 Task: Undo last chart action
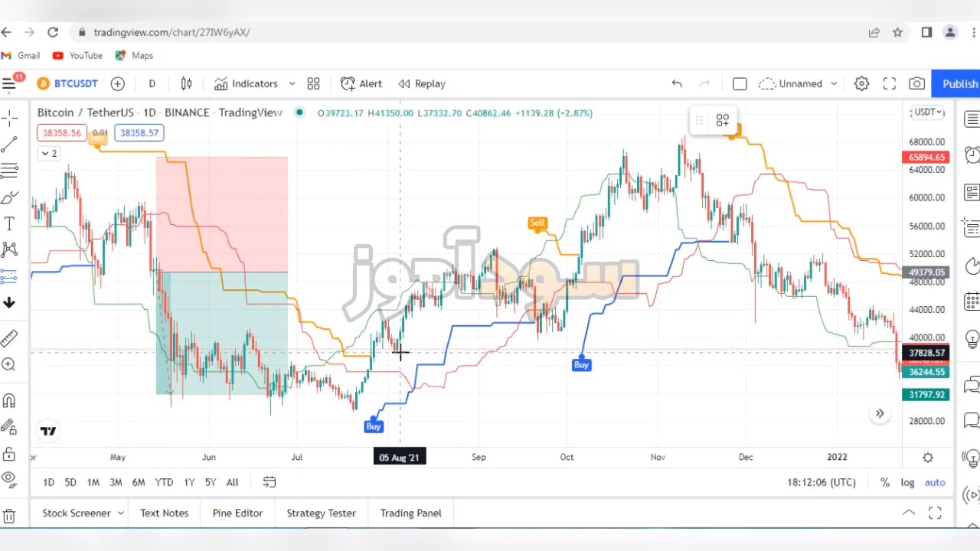click(677, 83)
